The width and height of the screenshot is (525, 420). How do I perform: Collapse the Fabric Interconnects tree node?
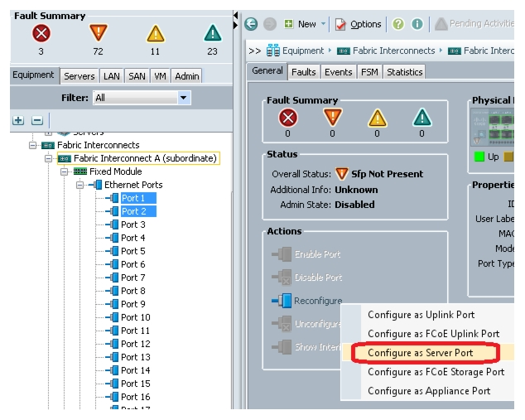(x=32, y=145)
